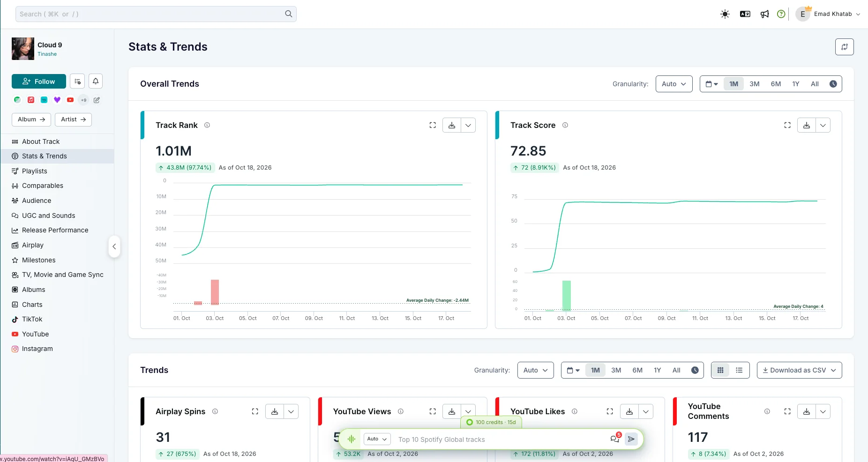The image size is (868, 462).
Task: Open the help question mark icon
Action: coord(781,14)
